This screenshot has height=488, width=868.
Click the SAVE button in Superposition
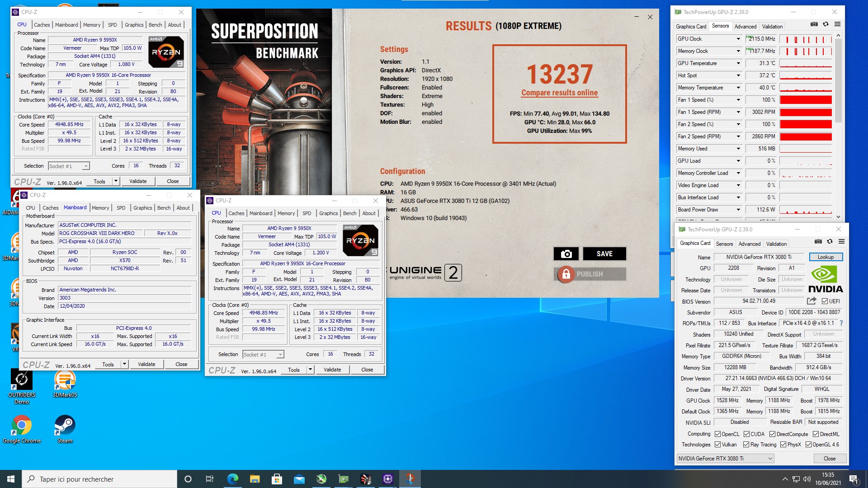(604, 253)
